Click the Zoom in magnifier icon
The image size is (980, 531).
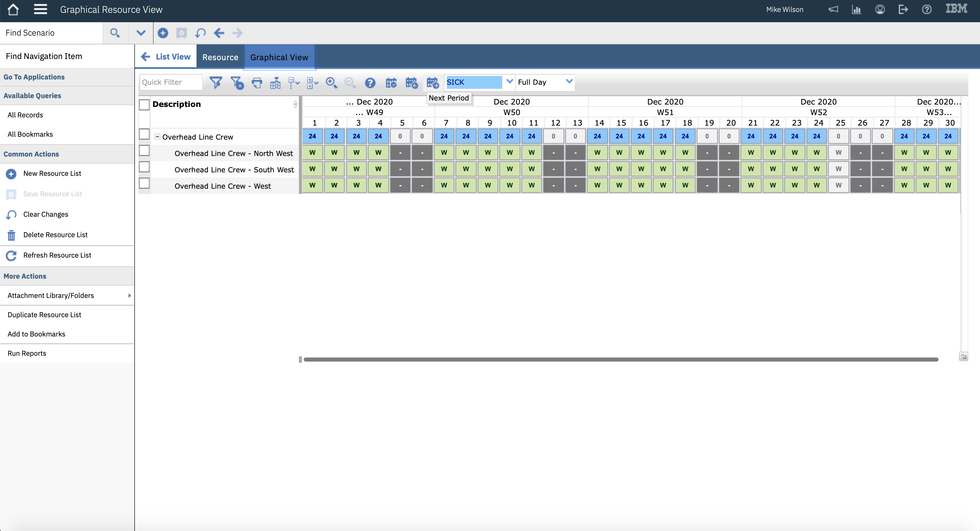point(331,82)
